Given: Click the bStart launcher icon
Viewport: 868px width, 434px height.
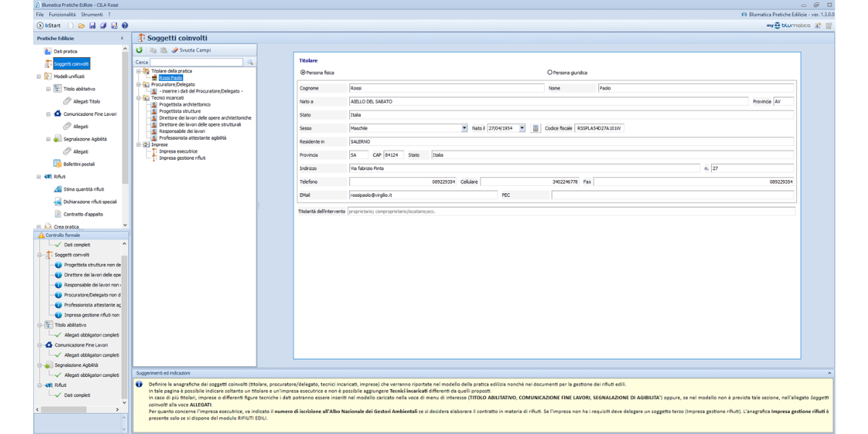Looking at the screenshot, I should click(x=41, y=25).
